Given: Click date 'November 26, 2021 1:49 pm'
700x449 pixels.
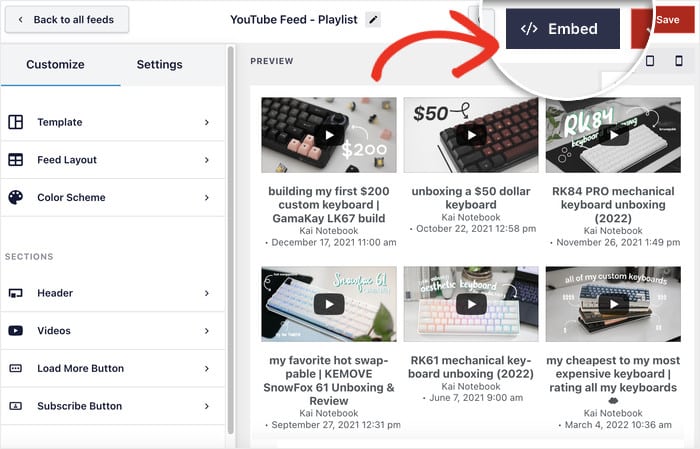Looking at the screenshot, I should (618, 242).
